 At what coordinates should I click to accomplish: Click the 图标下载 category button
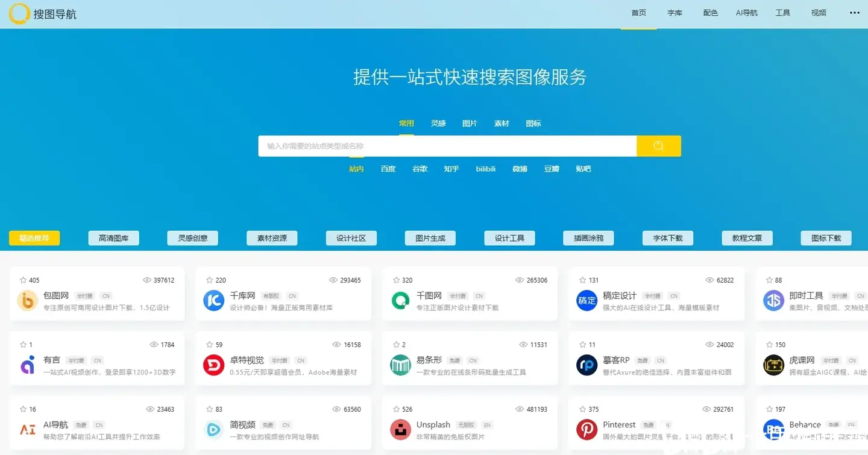(826, 238)
